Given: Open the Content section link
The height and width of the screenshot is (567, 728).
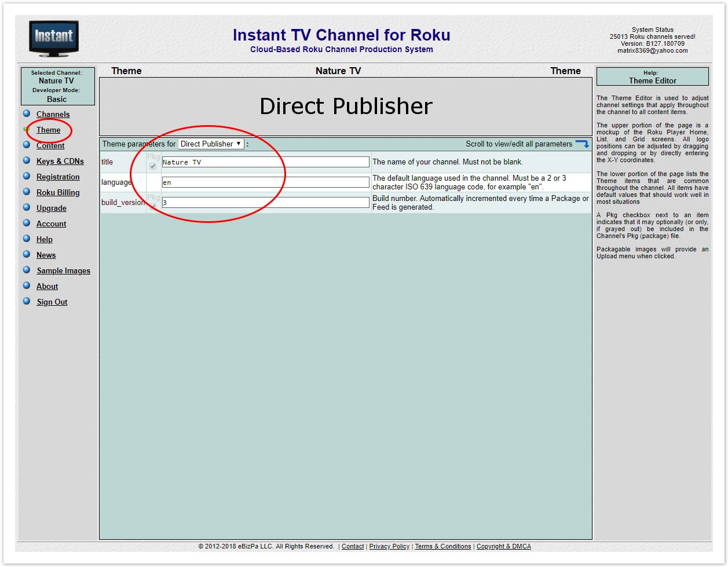Looking at the screenshot, I should click(x=50, y=145).
